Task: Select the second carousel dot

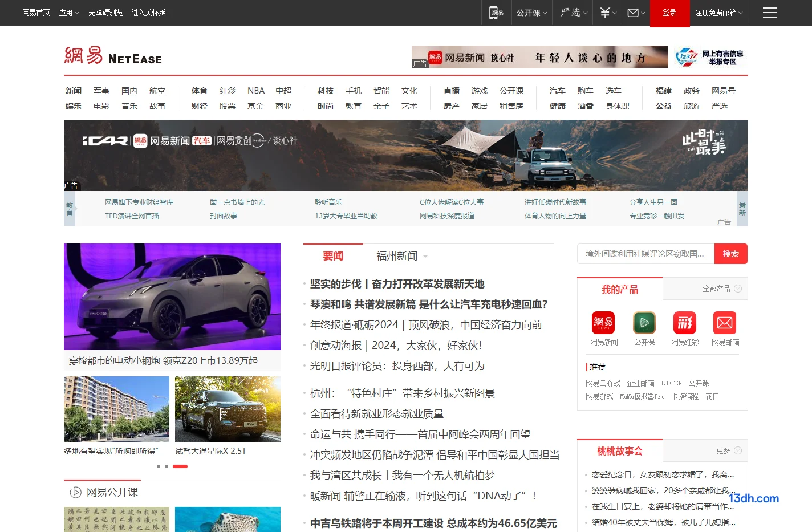Action: click(166, 466)
